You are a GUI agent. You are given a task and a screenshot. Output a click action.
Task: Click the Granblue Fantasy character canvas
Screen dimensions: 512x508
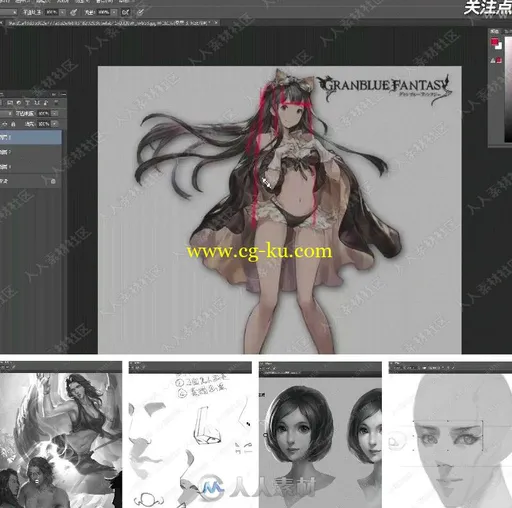tap(279, 210)
